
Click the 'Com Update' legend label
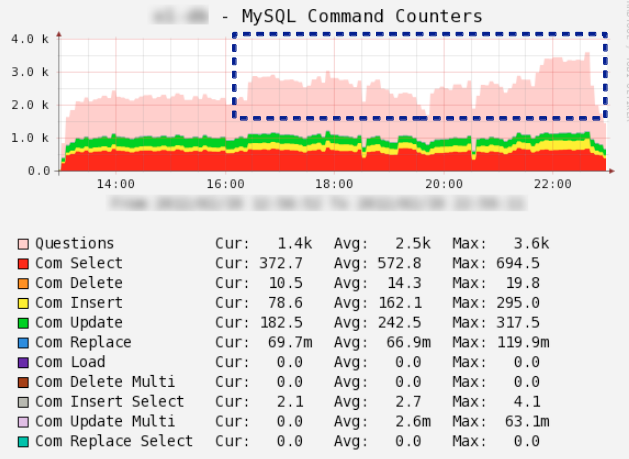[79, 323]
